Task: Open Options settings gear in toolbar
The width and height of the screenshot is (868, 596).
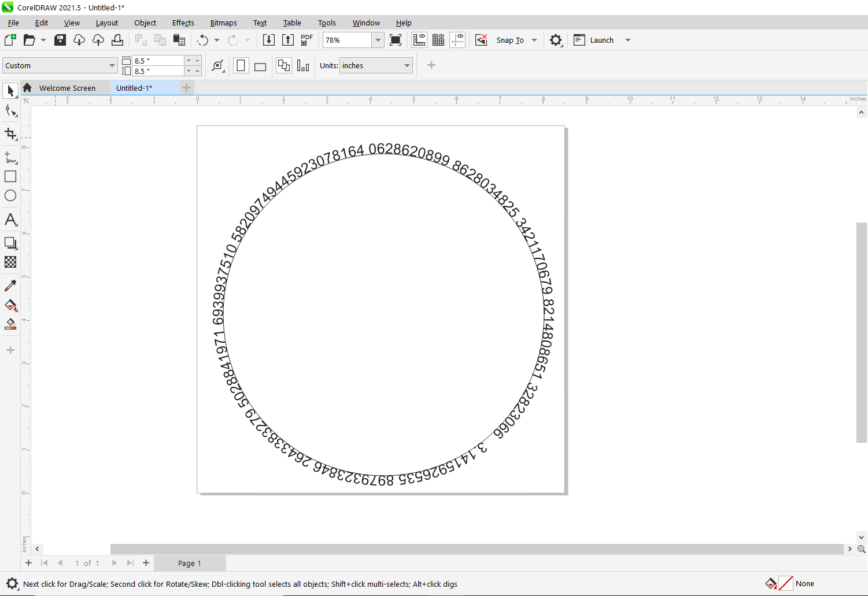Action: tap(556, 40)
